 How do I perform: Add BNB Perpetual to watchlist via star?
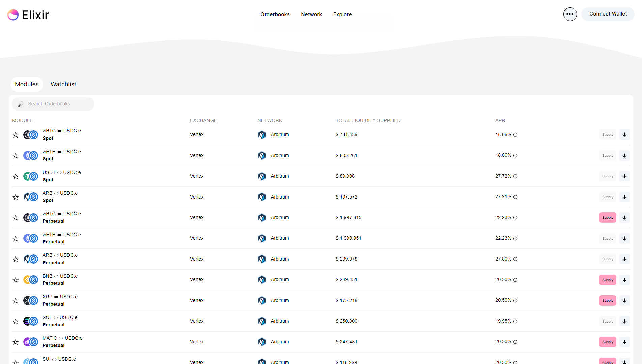[x=16, y=280]
